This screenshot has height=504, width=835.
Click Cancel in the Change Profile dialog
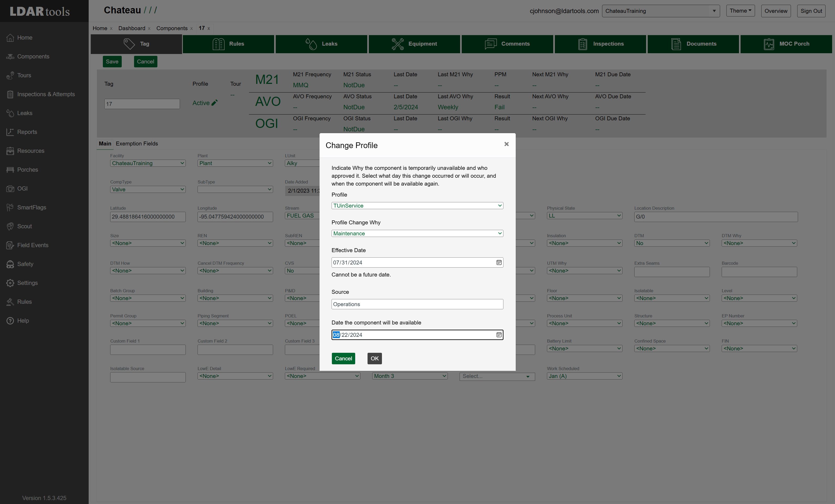pos(343,359)
